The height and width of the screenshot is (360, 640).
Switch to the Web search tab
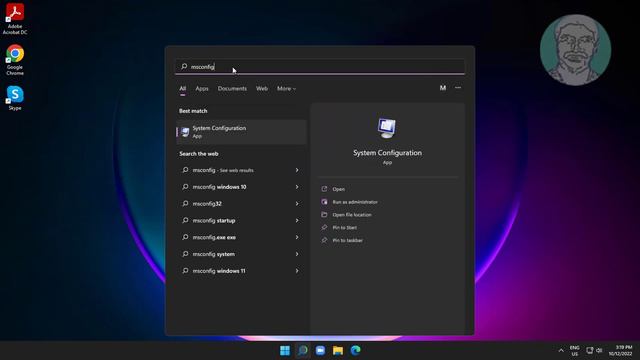point(262,88)
